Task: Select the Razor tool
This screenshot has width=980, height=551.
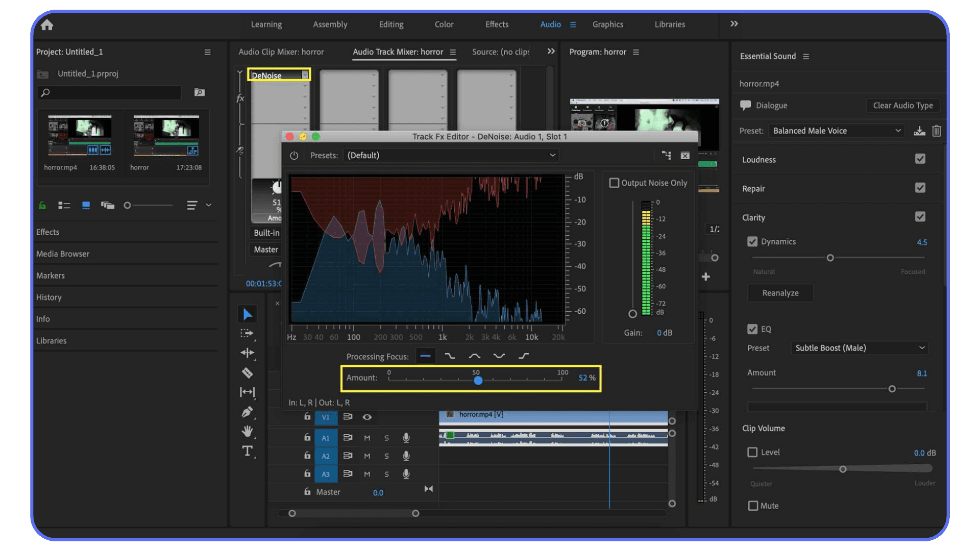Action: 248,373
